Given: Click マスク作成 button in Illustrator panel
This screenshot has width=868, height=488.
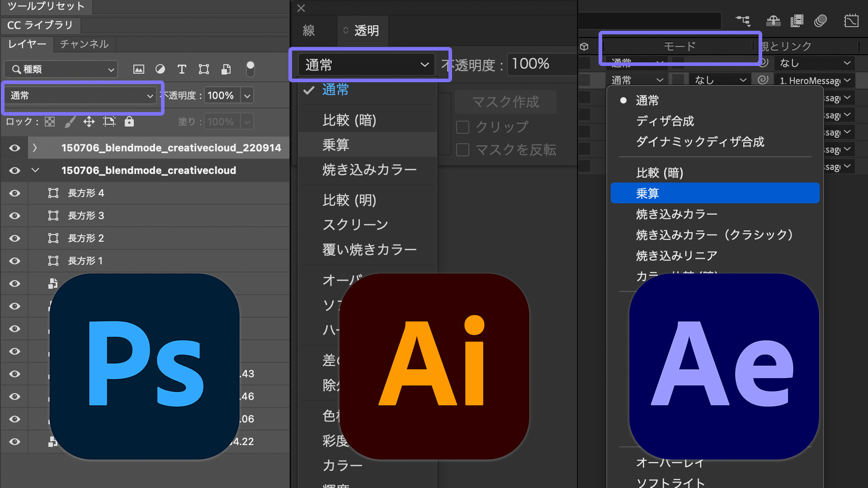Looking at the screenshot, I should [505, 101].
